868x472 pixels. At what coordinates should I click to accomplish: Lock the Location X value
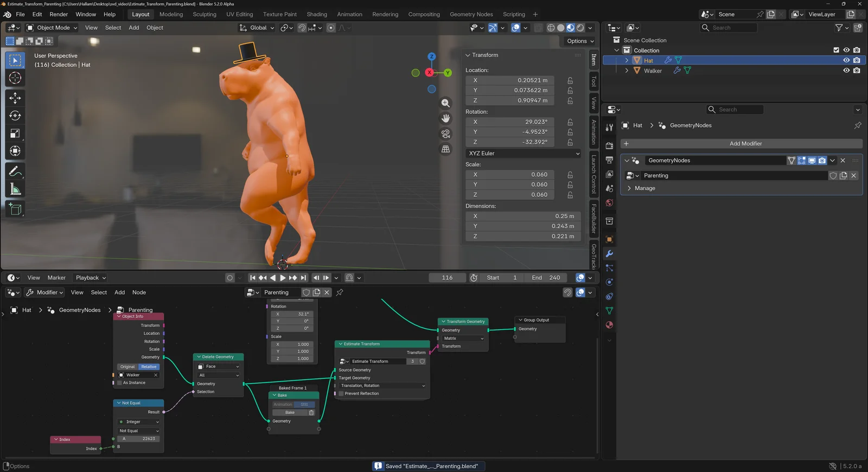[x=570, y=80]
